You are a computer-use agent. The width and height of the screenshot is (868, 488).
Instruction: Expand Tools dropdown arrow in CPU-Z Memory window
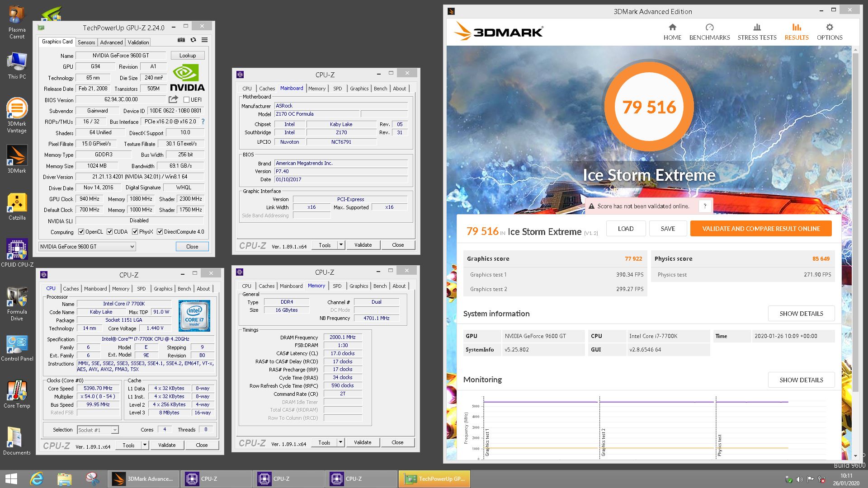(340, 442)
